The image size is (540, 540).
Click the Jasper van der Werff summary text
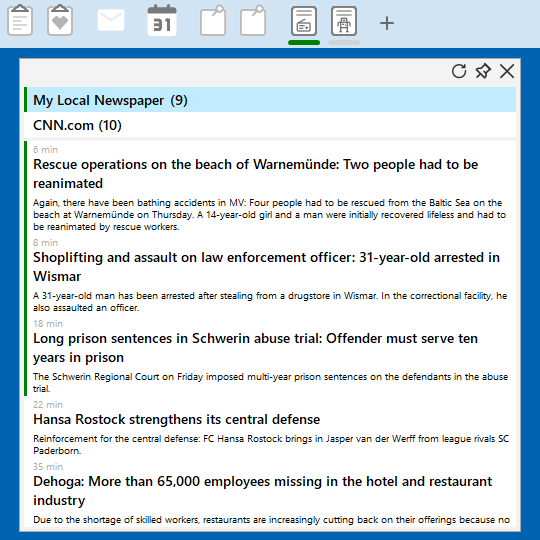271,445
